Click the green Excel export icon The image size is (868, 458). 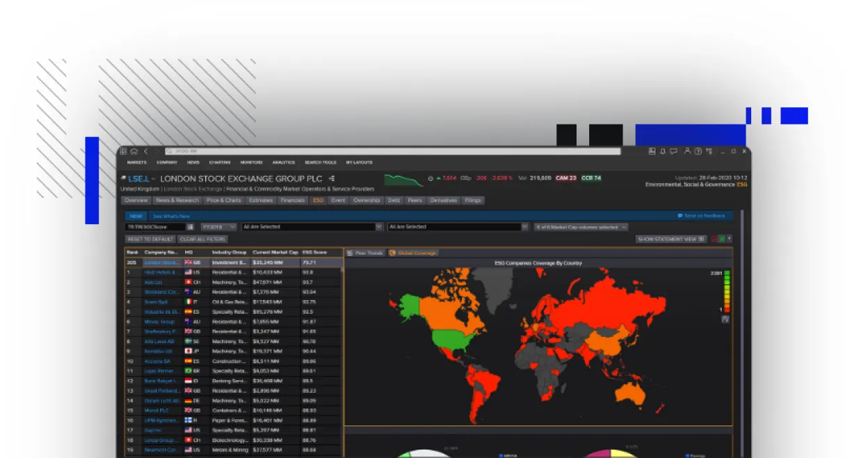coord(722,239)
